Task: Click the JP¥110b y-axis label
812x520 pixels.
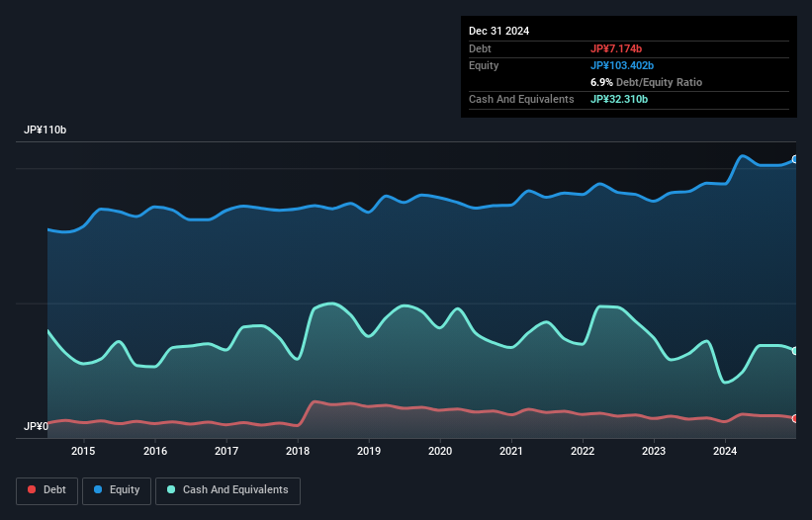Action: pos(45,130)
